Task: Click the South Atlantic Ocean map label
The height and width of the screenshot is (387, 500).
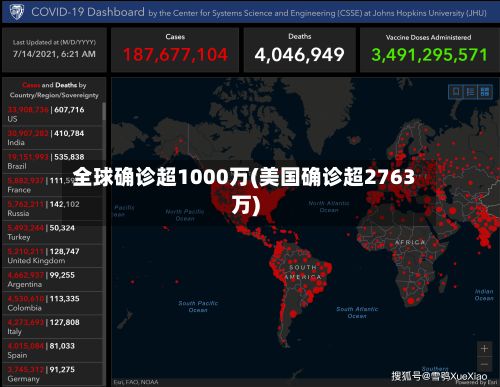Action: coord(357,312)
